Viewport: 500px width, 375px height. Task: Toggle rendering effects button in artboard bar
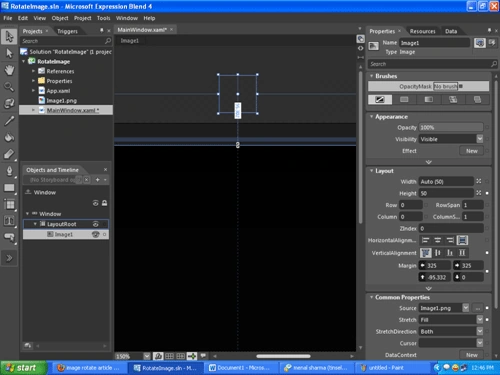point(158,356)
